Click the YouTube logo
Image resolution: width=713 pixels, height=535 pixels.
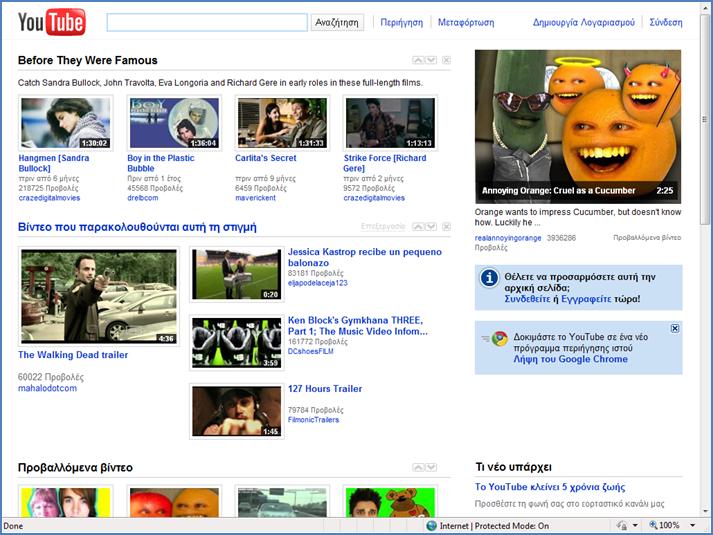point(51,22)
